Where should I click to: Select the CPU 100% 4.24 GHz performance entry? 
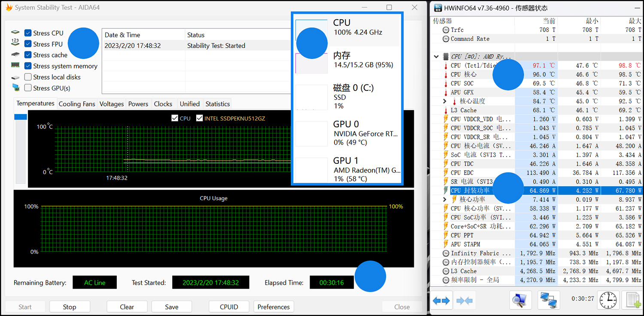(348, 30)
